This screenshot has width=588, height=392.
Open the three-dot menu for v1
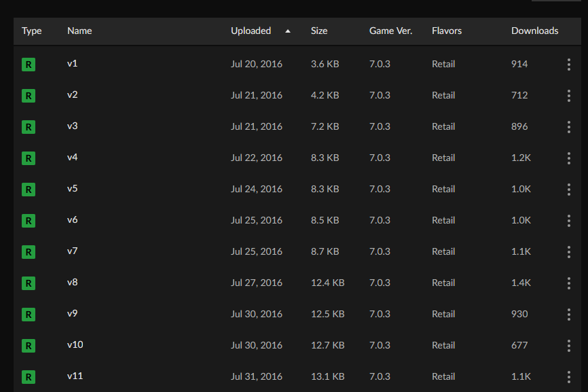569,65
